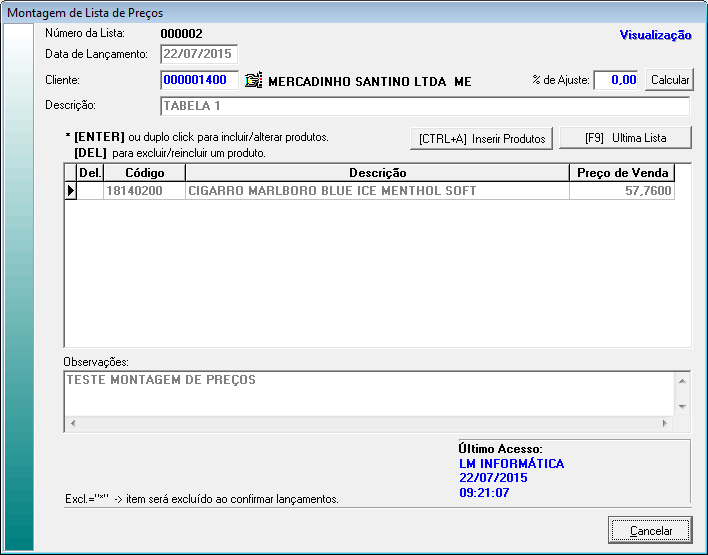The width and height of the screenshot is (708, 555).
Task: Click the Observações scroll down arrow
Action: point(682,407)
